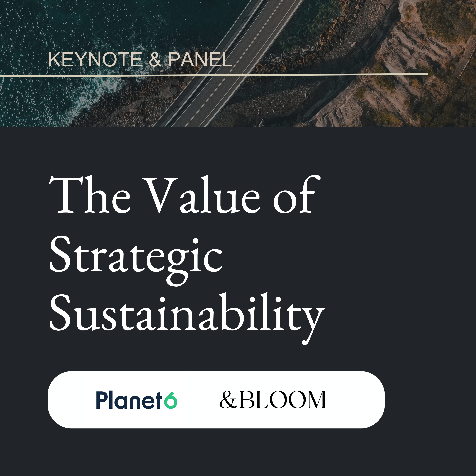Select the word PANEL in the header
The height and width of the screenshot is (476, 476).
tap(200, 59)
